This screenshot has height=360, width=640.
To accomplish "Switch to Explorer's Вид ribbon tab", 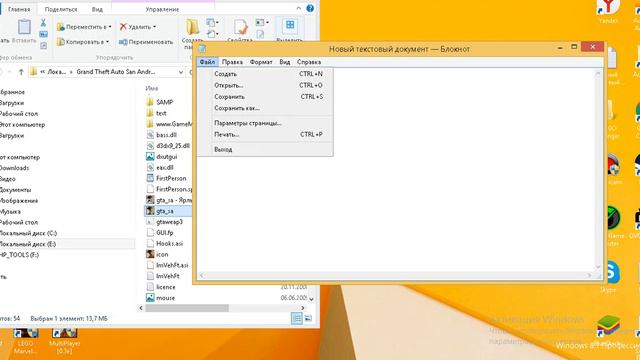I will [97, 9].
